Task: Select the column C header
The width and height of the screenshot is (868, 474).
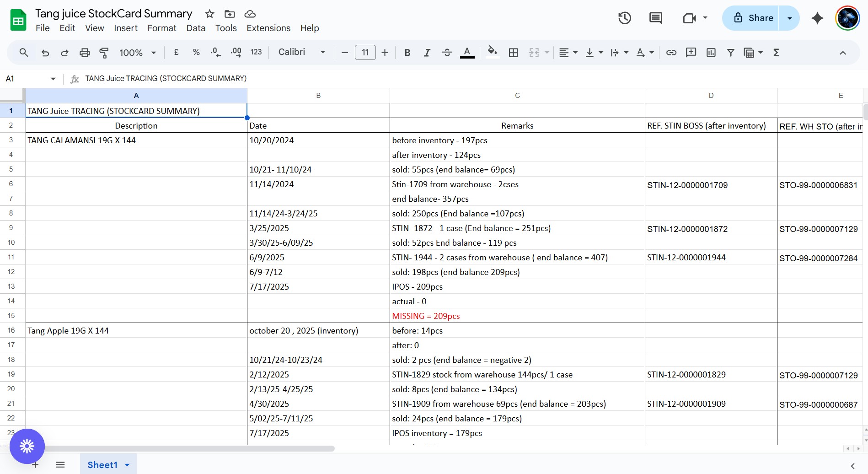Action: 517,96
